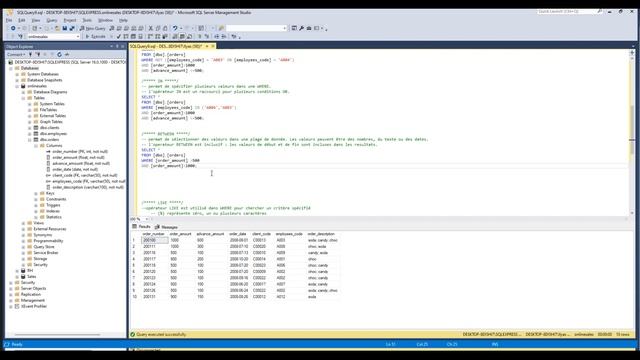640x360 pixels.
Task: Click the Cut scissors icon
Action: (151, 28)
